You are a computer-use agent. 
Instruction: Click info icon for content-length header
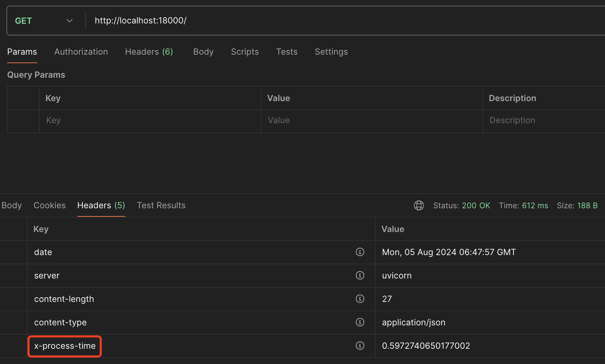(x=360, y=299)
